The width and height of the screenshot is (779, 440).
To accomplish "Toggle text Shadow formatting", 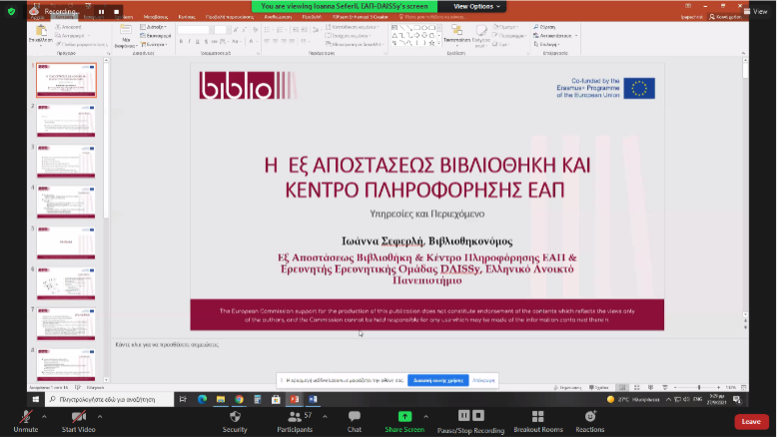I will pyautogui.click(x=206, y=42).
